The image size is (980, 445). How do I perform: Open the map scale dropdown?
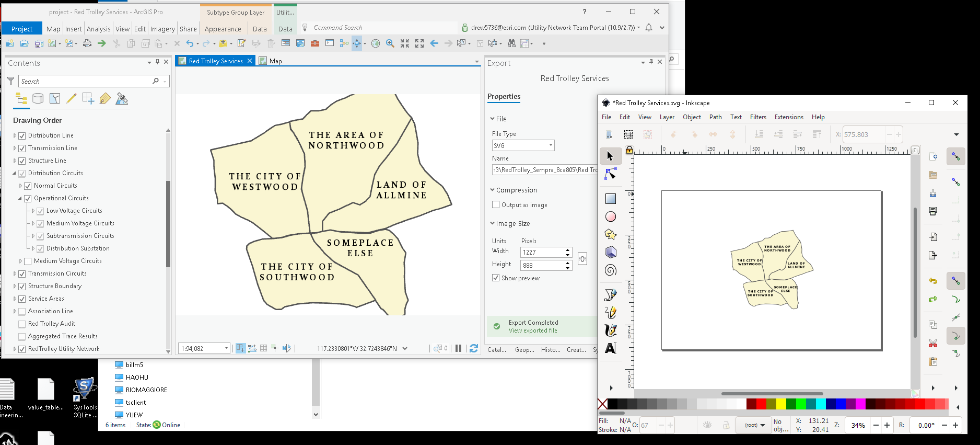pyautogui.click(x=226, y=348)
